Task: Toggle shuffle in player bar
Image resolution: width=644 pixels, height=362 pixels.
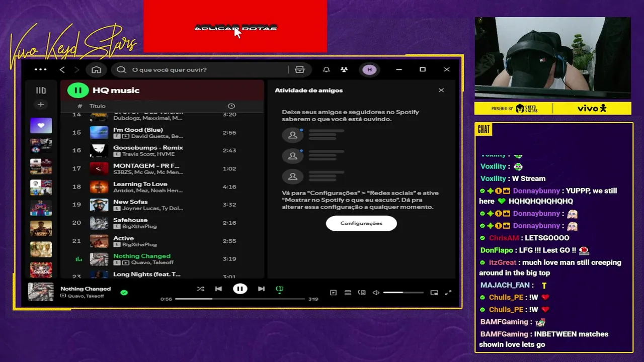Action: (200, 289)
